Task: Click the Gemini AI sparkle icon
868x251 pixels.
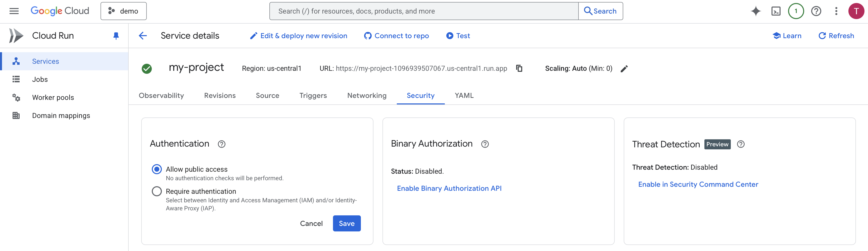Action: [x=755, y=11]
